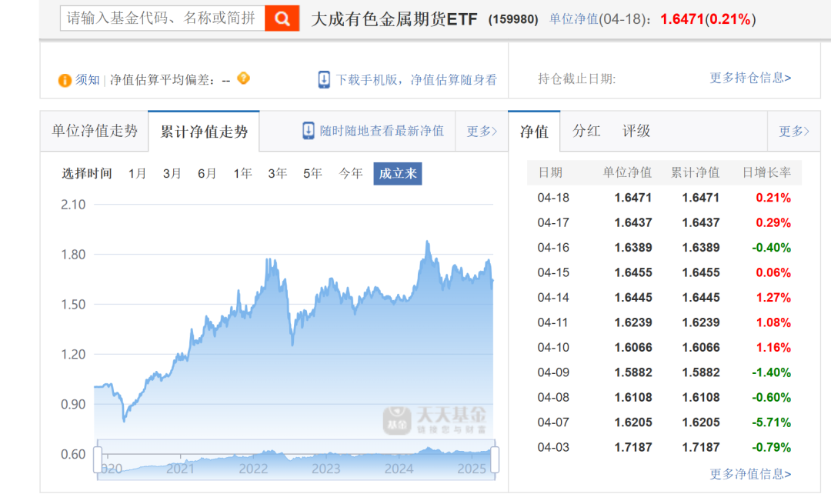Image resolution: width=831 pixels, height=504 pixels.
Task: Click the 日期 column header
Action: tap(550, 173)
